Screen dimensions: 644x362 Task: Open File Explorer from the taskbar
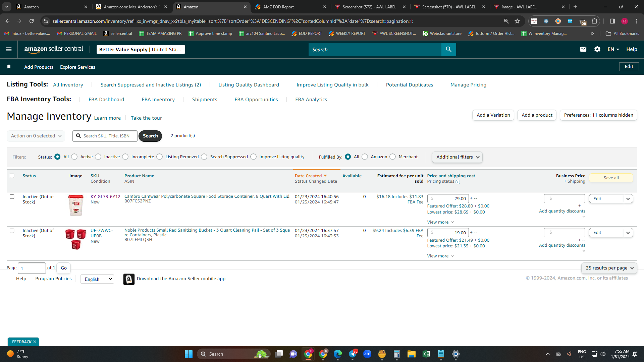(x=412, y=354)
